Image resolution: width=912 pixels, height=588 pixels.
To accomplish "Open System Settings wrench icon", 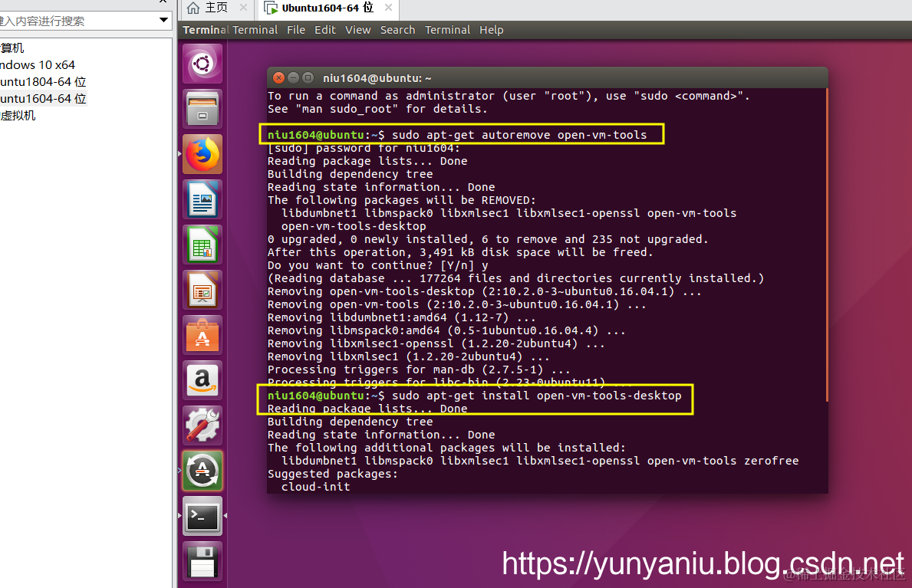I will tap(202, 425).
